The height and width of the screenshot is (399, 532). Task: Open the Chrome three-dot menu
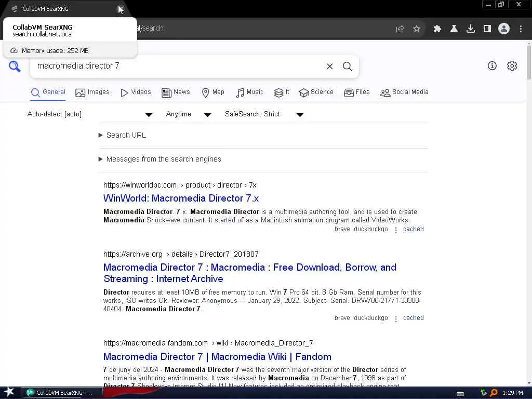pyautogui.click(x=521, y=29)
